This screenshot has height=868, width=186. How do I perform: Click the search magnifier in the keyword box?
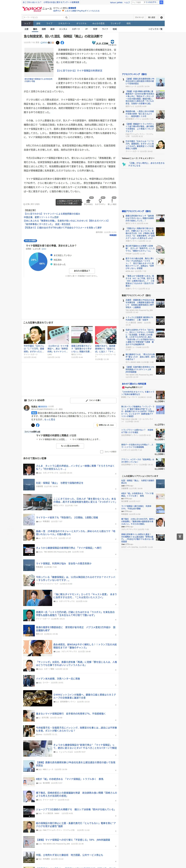(x=67, y=17)
